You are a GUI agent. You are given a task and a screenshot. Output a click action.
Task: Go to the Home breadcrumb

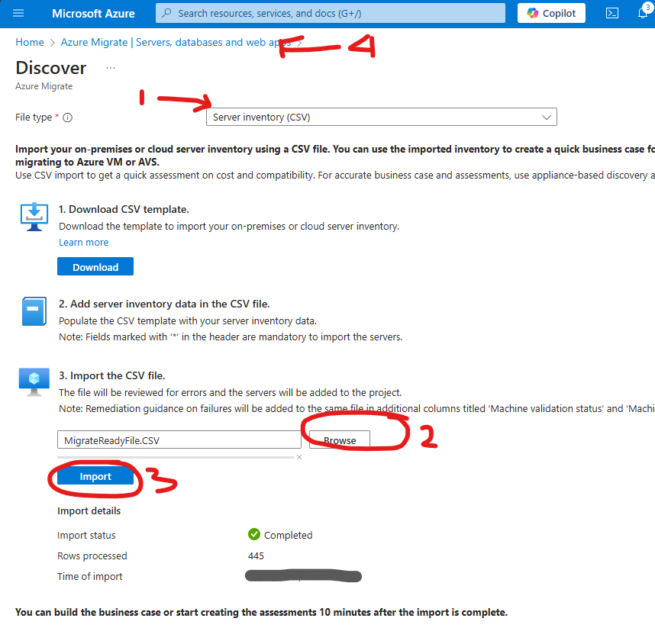pos(30,43)
